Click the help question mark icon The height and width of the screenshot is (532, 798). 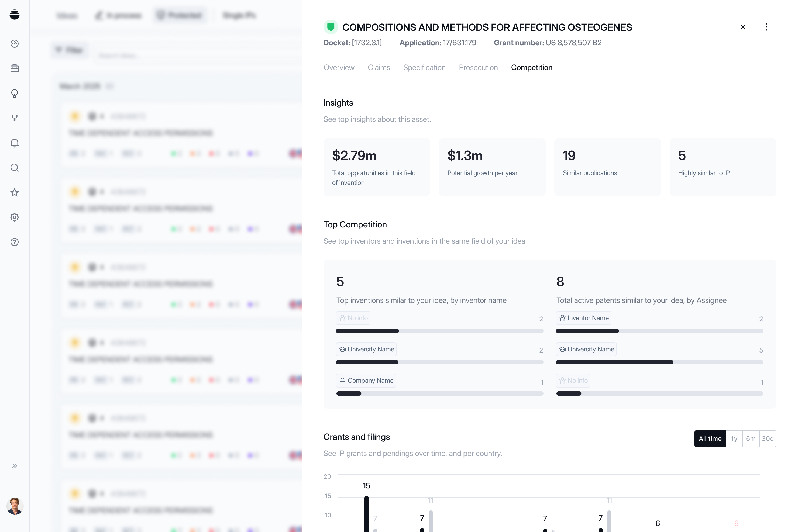[15, 242]
